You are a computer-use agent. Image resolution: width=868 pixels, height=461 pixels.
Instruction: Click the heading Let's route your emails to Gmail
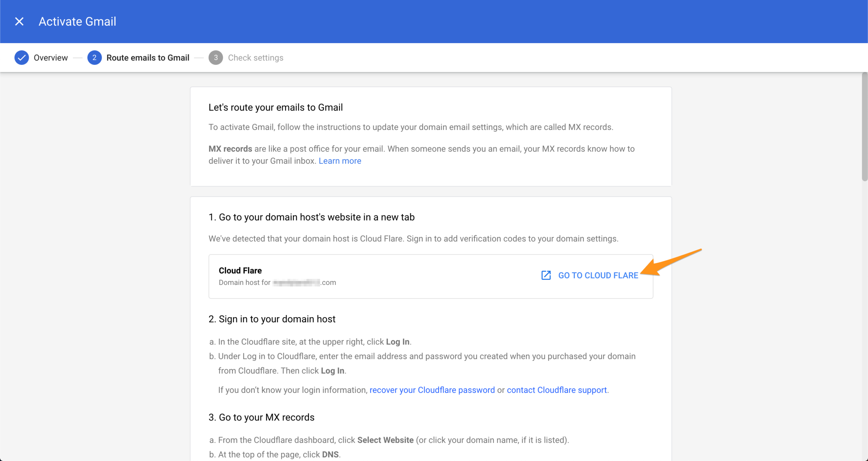click(275, 107)
